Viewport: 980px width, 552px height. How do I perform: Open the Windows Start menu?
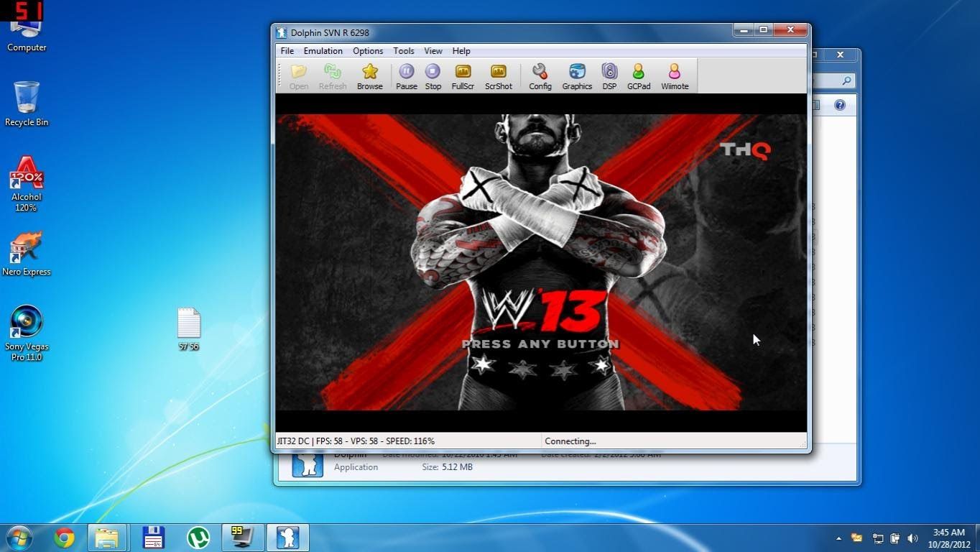(x=19, y=538)
